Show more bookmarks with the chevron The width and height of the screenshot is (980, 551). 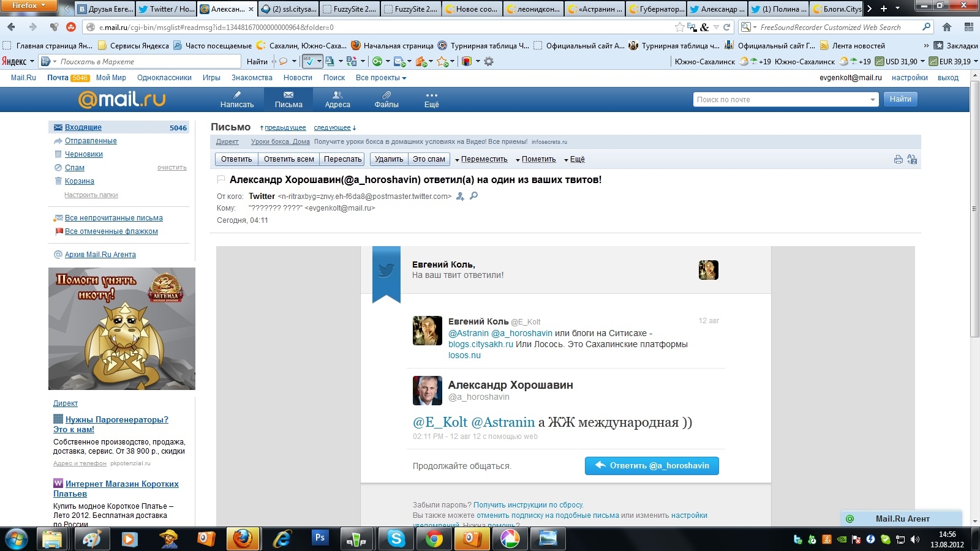925,45
